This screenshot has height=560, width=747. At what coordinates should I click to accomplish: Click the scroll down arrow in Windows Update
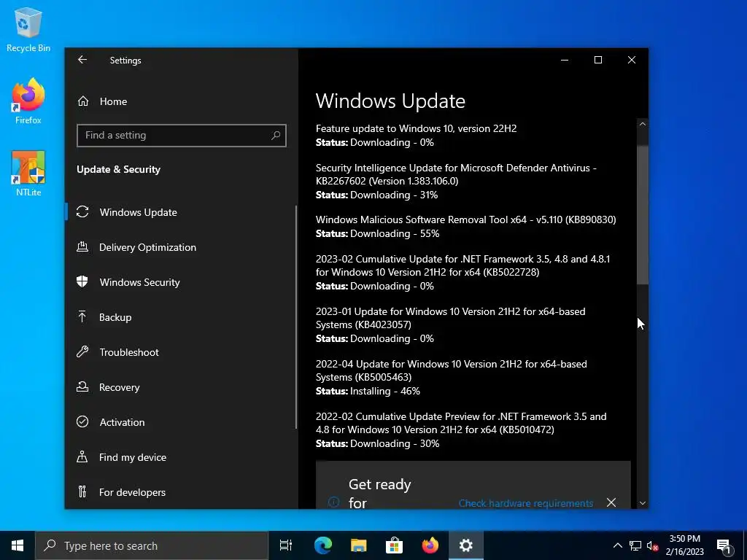point(642,503)
